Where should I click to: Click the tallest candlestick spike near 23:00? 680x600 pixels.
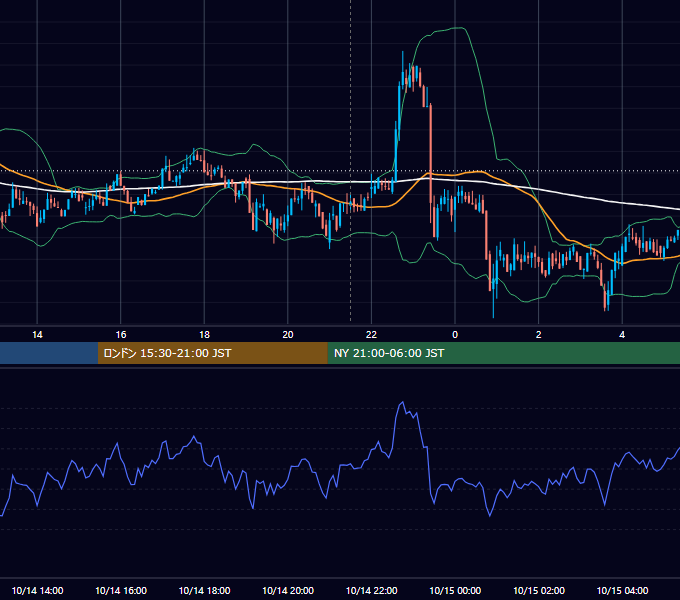[x=402, y=69]
